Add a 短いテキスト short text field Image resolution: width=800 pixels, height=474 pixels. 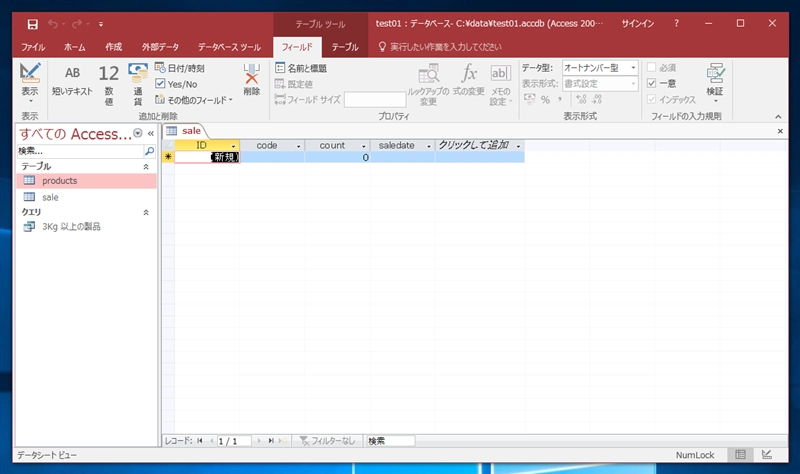point(72,81)
